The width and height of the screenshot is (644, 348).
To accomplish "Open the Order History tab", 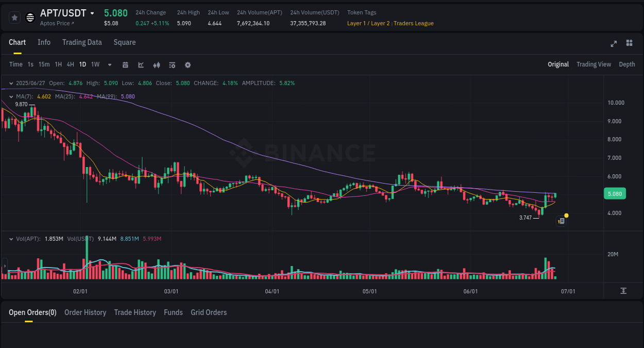I will (85, 312).
